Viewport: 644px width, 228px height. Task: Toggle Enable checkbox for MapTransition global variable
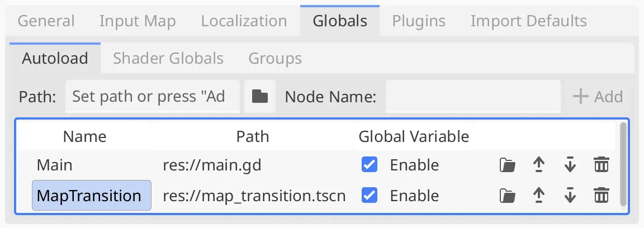point(369,196)
